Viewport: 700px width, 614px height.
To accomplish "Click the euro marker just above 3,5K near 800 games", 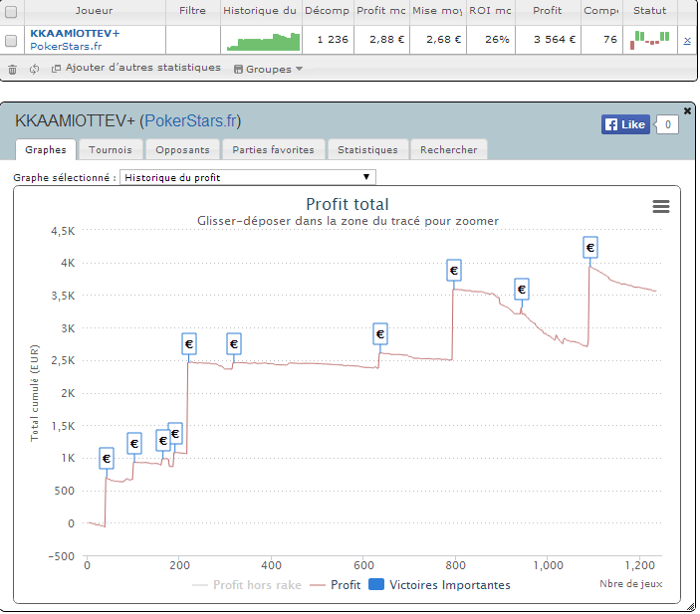I will (x=454, y=270).
